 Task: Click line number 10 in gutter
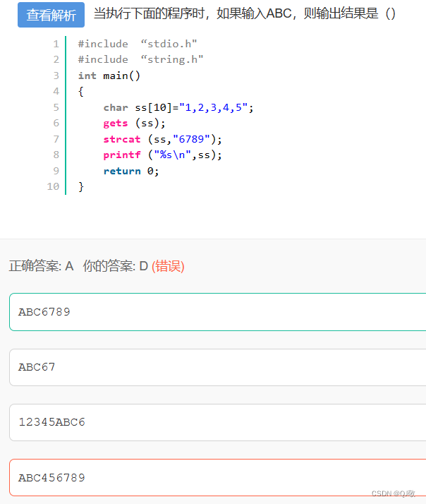tap(53, 186)
